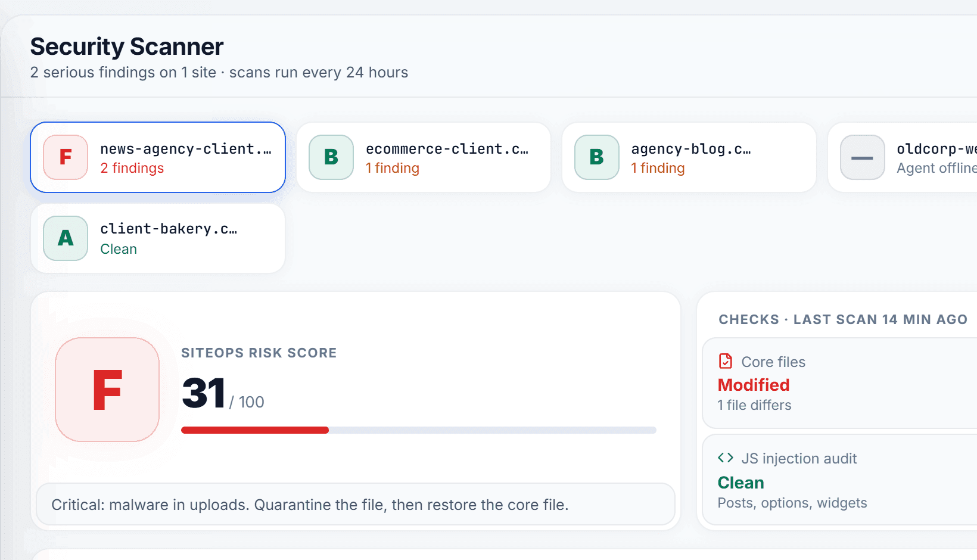The height and width of the screenshot is (560, 977).
Task: Click the green 'Clean' JS audit status
Action: (x=741, y=483)
